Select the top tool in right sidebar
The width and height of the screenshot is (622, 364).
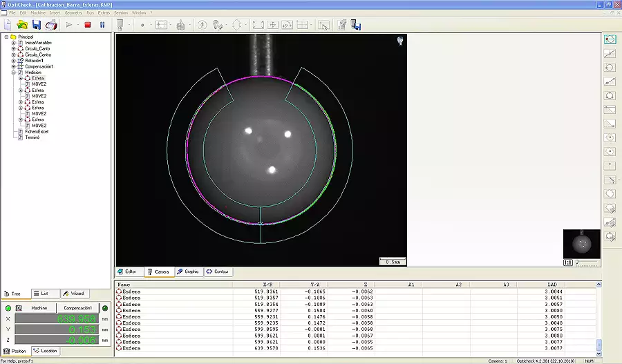coord(610,40)
